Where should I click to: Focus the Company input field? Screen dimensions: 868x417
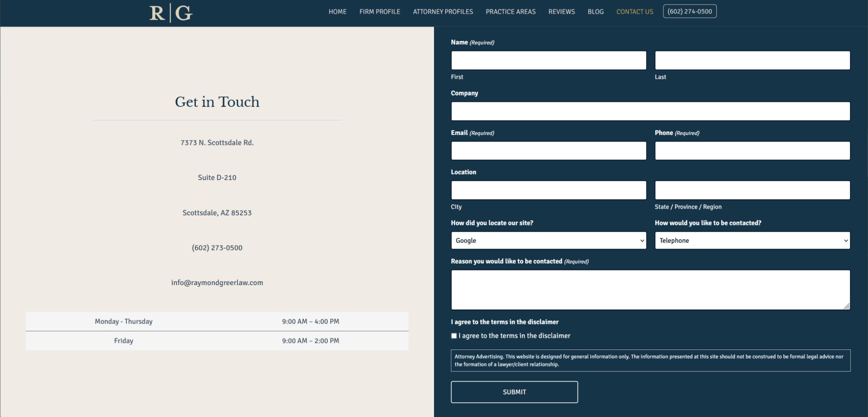[x=650, y=111]
